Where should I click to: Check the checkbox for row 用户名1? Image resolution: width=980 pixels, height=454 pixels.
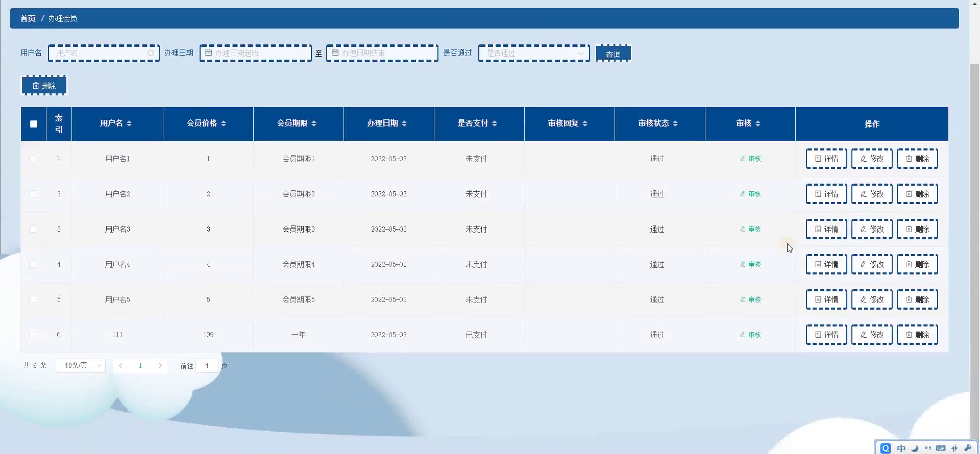point(33,159)
